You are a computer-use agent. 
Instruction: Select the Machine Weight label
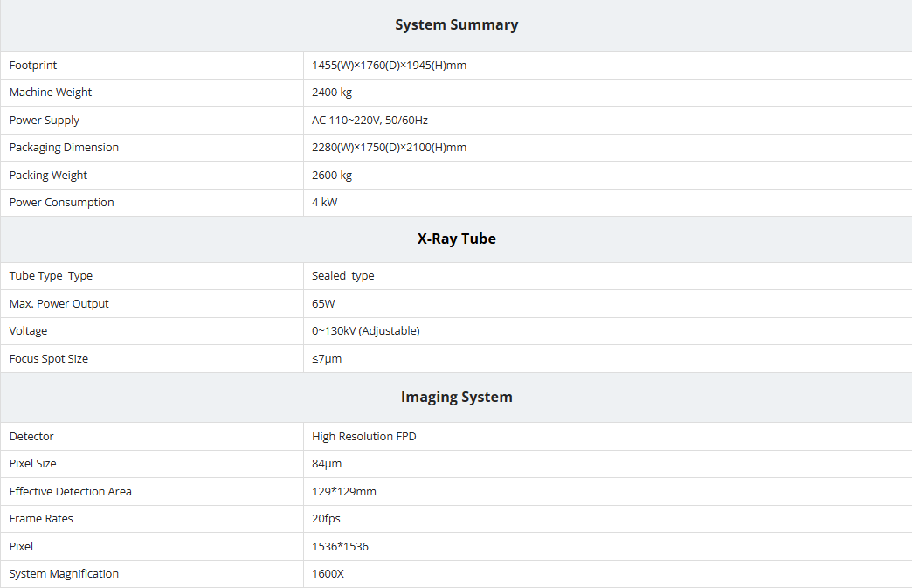click(x=51, y=93)
